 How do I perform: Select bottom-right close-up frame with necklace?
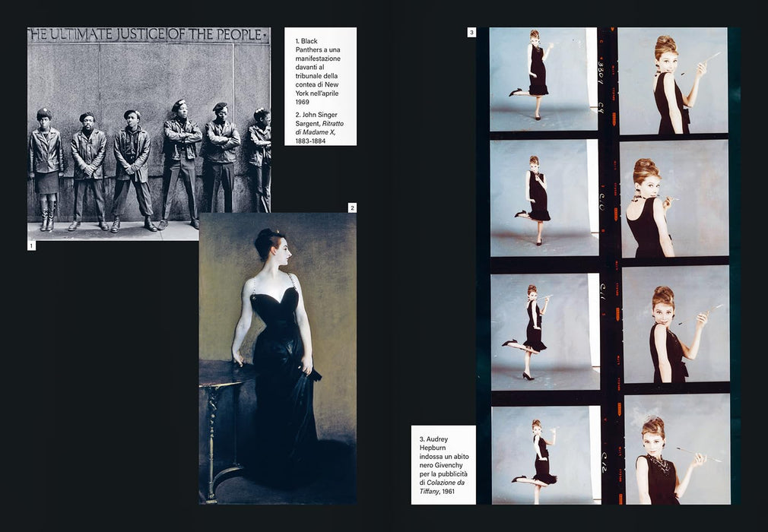coord(678,449)
